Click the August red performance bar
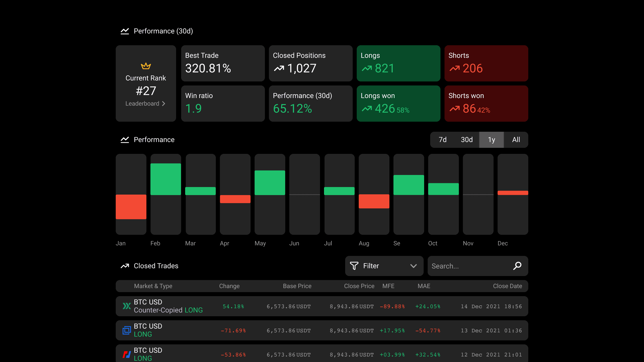The image size is (644, 362). (374, 201)
